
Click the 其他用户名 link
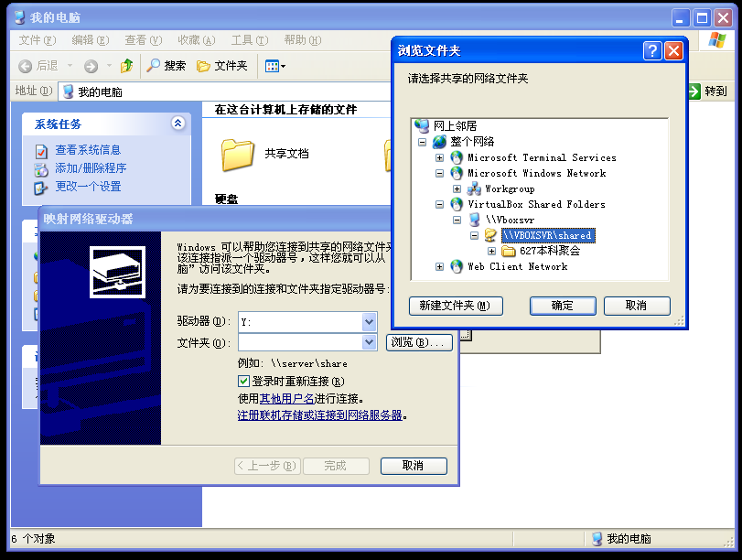pos(286,398)
